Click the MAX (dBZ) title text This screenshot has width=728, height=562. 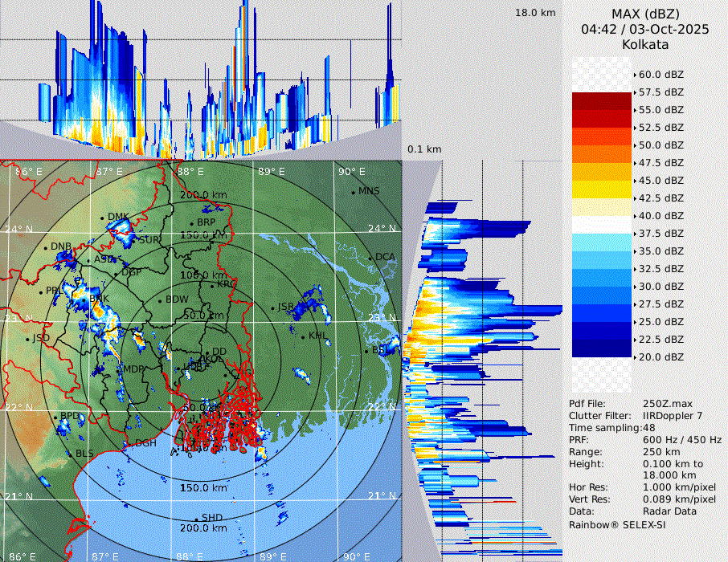point(645,14)
